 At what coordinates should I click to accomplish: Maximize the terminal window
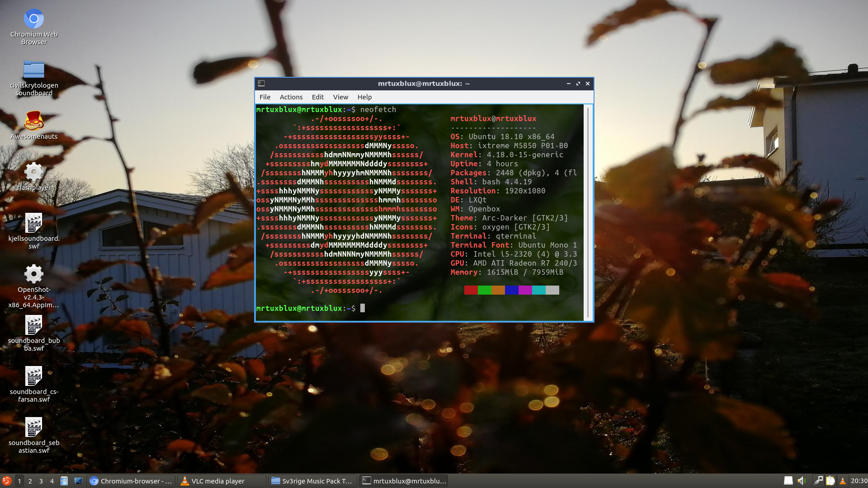(x=578, y=84)
